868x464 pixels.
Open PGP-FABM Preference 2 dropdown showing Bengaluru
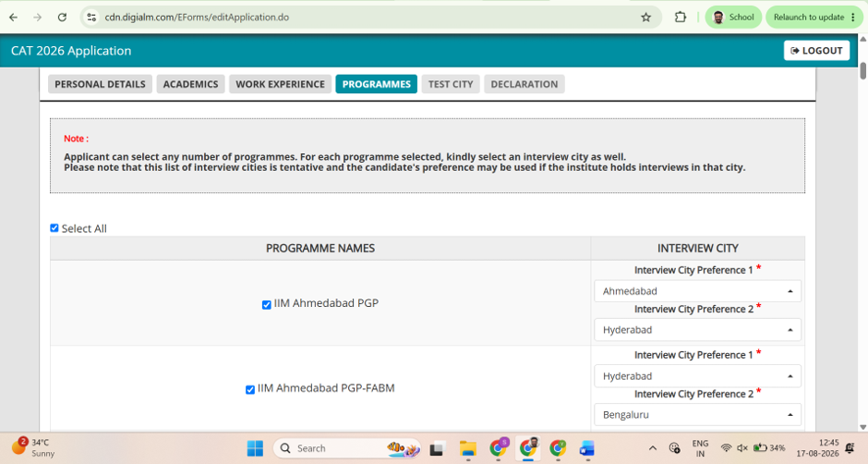coord(697,415)
